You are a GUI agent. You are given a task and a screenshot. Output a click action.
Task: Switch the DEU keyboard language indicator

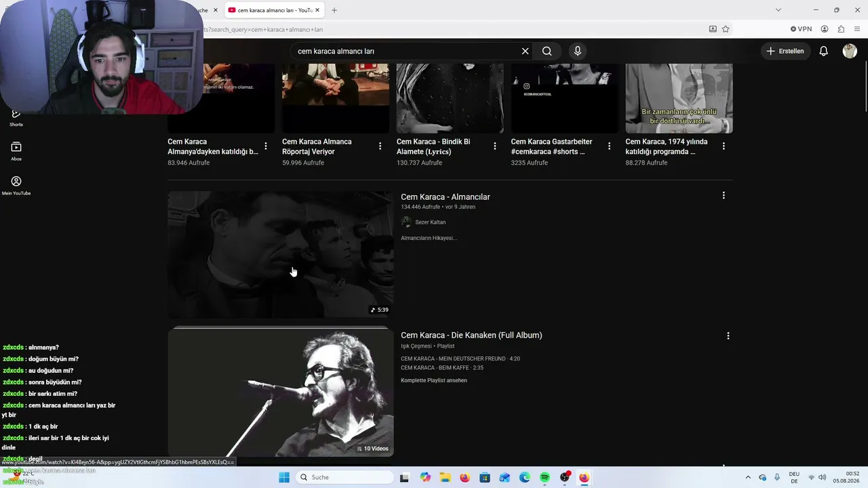pos(794,477)
